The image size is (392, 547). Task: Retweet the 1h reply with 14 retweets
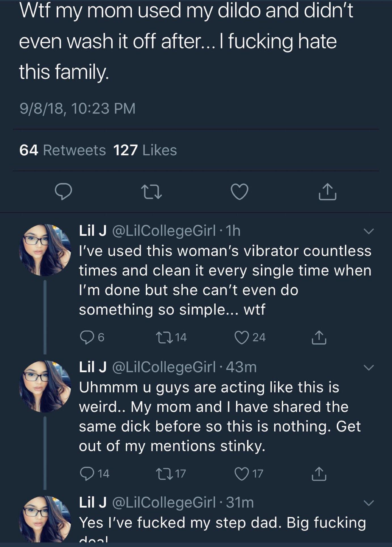162,337
